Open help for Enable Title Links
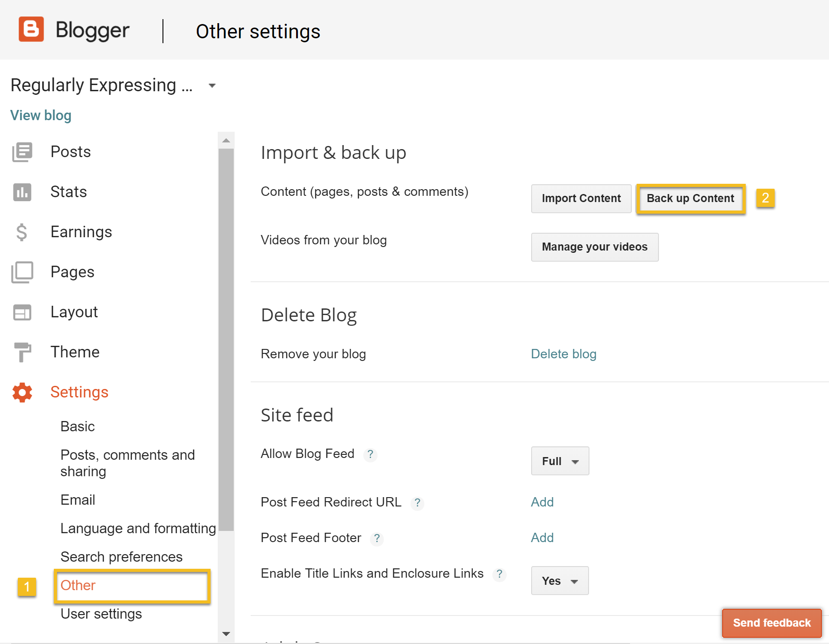 pyautogui.click(x=500, y=574)
